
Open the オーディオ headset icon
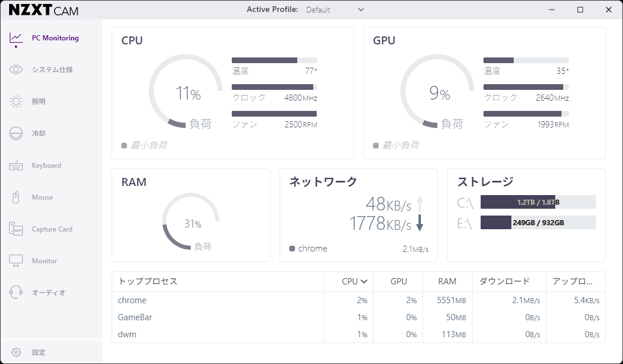point(16,293)
